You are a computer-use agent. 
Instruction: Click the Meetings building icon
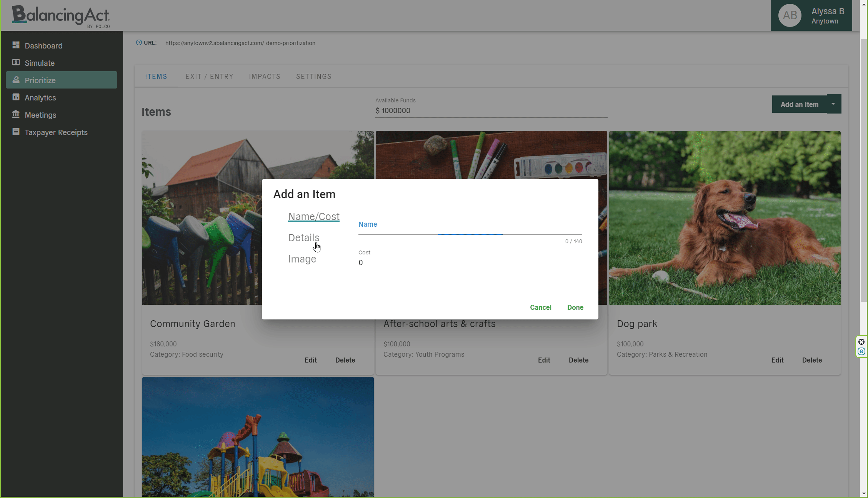[x=16, y=114]
